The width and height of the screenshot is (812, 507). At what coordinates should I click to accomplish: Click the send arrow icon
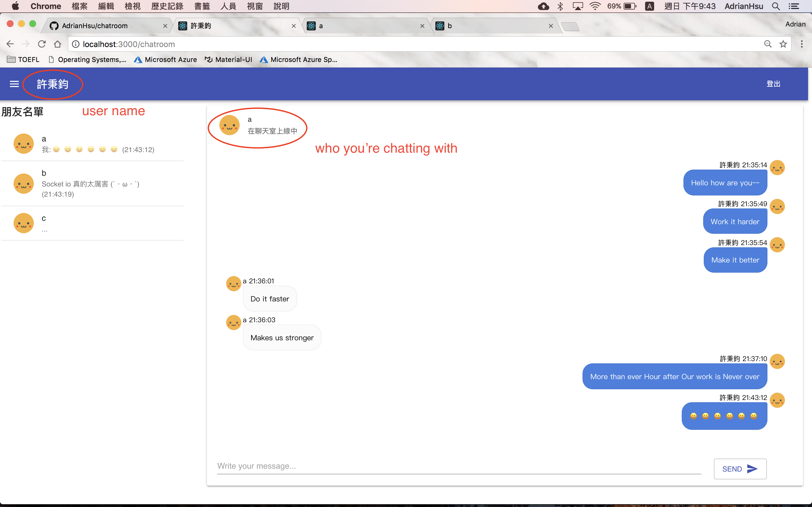coord(752,469)
